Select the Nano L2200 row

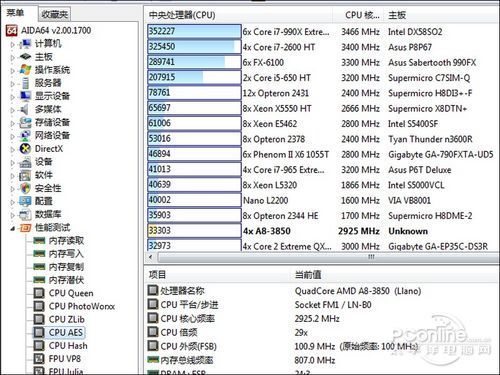[323, 200]
